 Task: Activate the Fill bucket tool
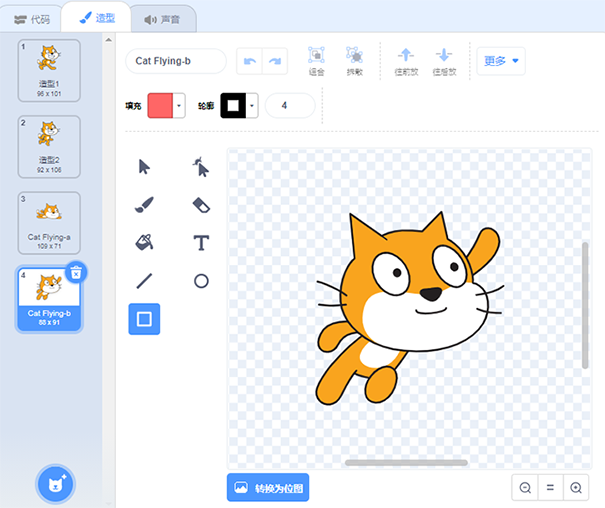point(144,243)
